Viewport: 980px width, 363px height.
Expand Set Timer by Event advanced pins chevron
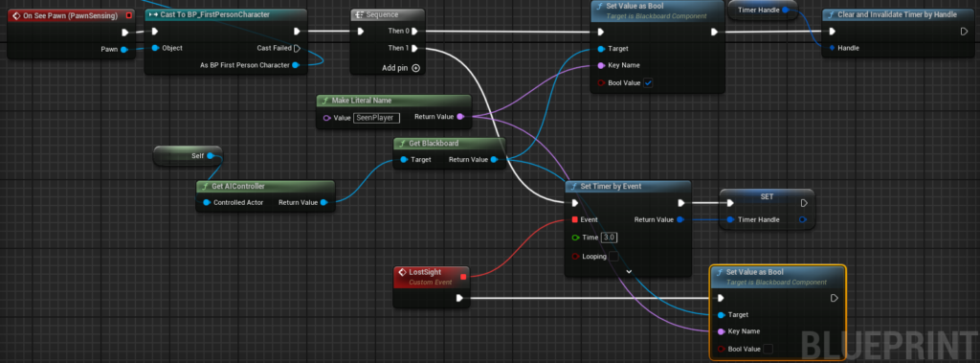click(629, 272)
